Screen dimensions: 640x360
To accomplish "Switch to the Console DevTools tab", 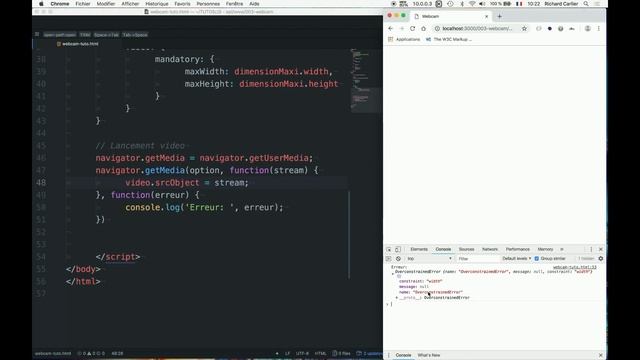I will [x=443, y=249].
